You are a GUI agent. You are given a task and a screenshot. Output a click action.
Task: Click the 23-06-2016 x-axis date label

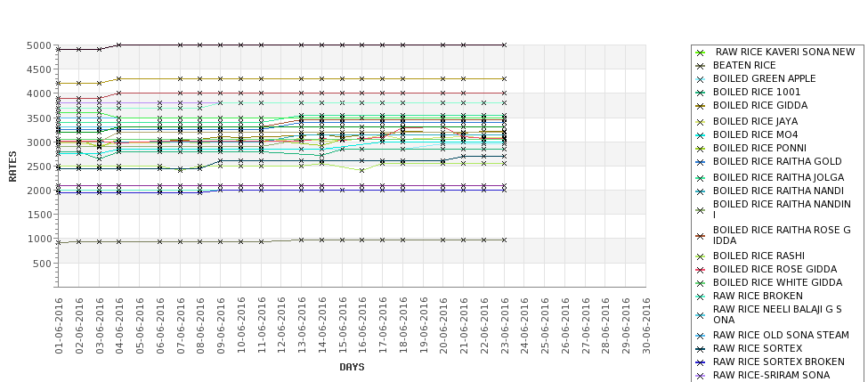tap(504, 326)
